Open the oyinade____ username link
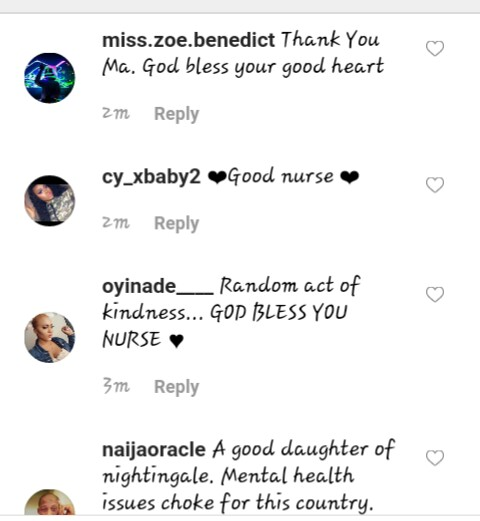Viewport: 480px width, 521px height. [157, 286]
